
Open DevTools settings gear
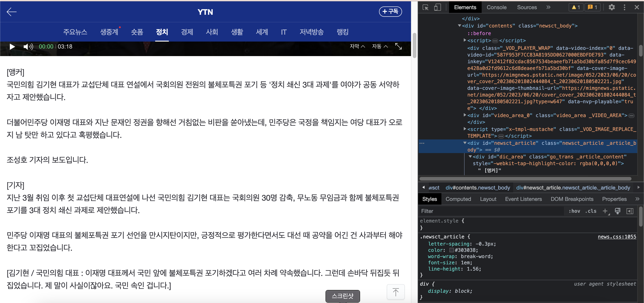(612, 7)
